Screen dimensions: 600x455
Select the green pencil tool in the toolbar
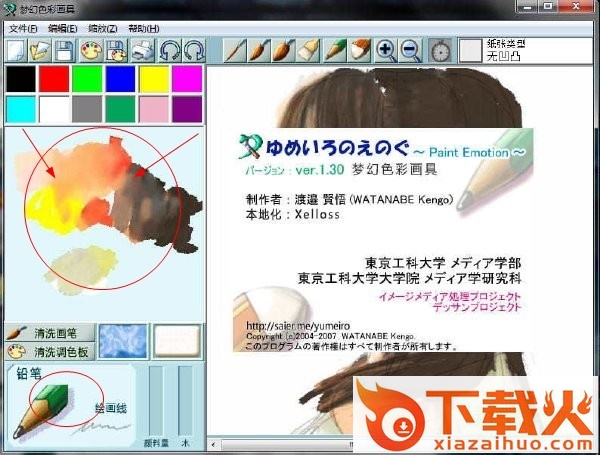[x=335, y=50]
